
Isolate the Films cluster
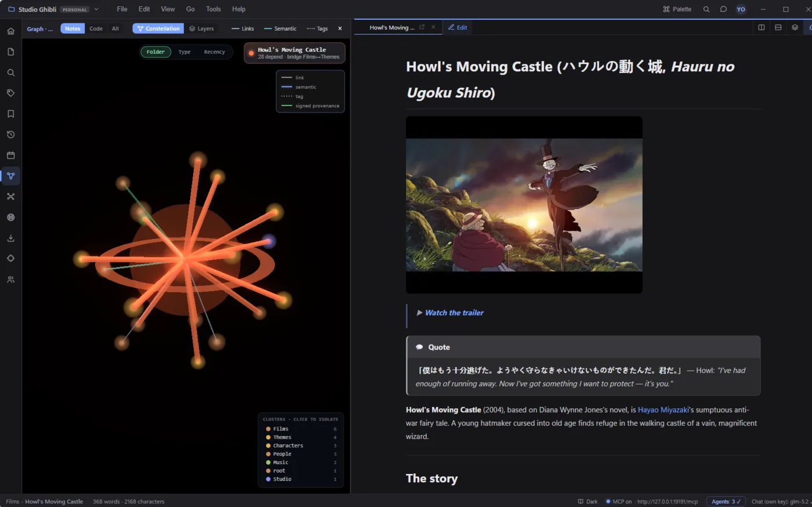point(301,429)
